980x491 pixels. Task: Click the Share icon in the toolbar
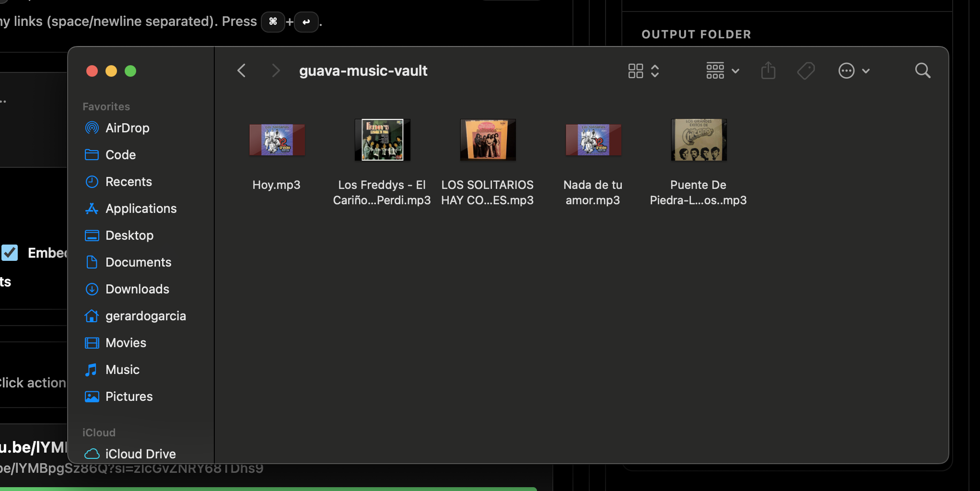pyautogui.click(x=768, y=70)
